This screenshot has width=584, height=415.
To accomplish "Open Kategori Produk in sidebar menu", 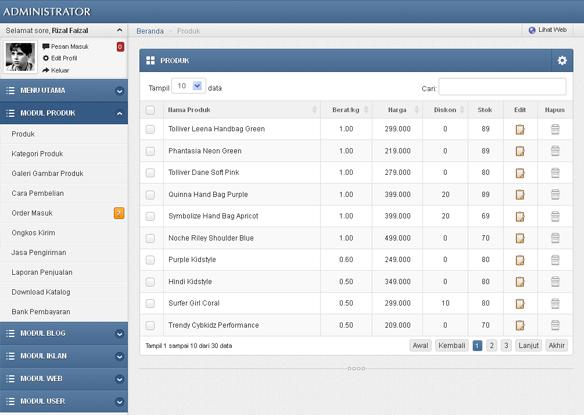I will pos(37,153).
